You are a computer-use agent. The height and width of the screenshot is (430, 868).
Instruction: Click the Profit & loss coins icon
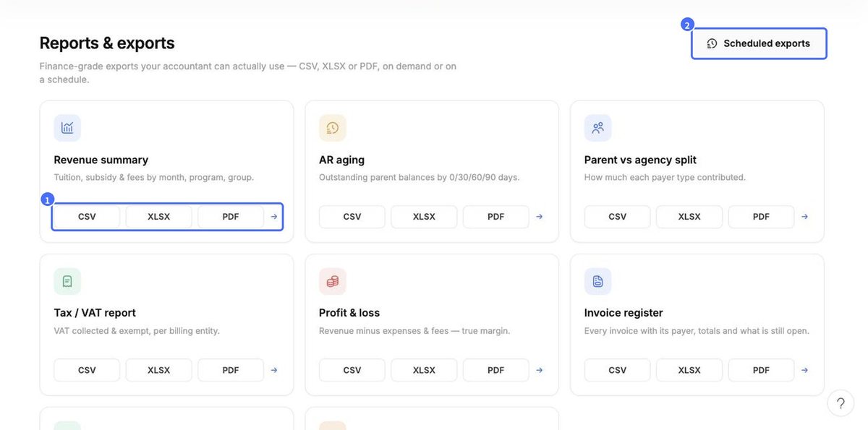[333, 281]
